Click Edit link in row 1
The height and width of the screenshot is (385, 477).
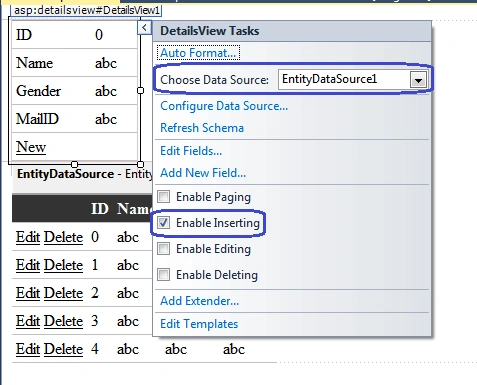pyautogui.click(x=28, y=265)
